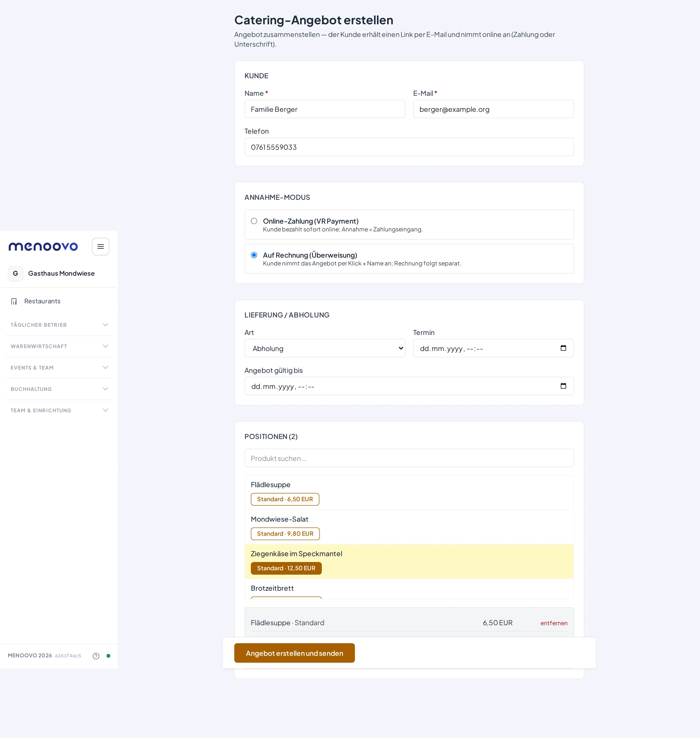Expand Täglicher Betrieb section
This screenshot has width=700, height=738.
pyautogui.click(x=59, y=325)
